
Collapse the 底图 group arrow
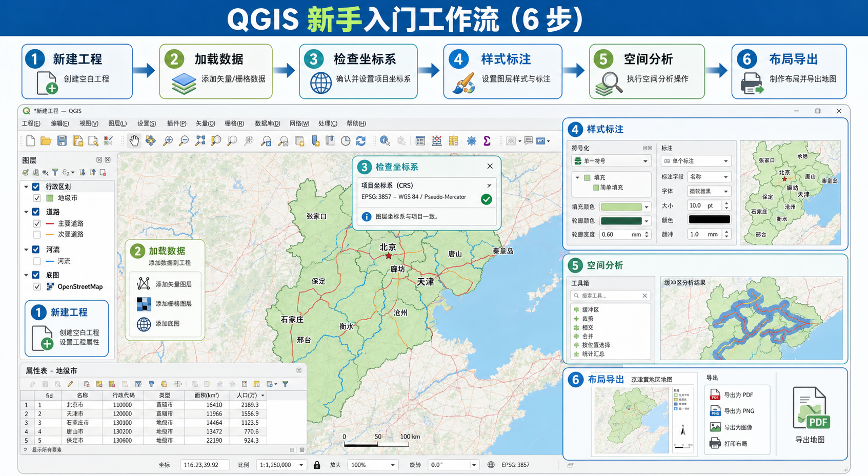pos(26,275)
